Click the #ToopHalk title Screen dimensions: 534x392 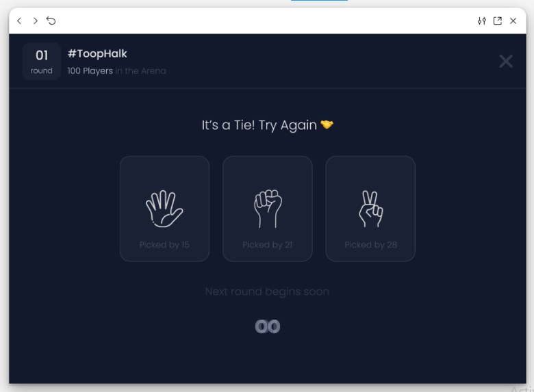coord(97,53)
